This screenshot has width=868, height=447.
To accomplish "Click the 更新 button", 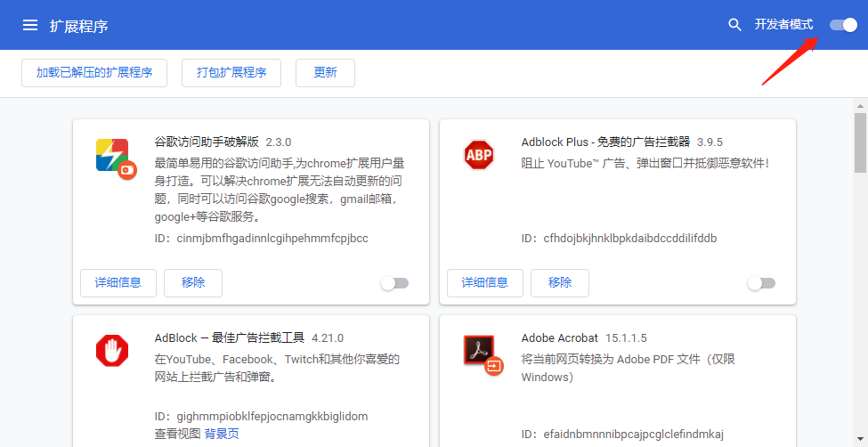I will click(325, 72).
